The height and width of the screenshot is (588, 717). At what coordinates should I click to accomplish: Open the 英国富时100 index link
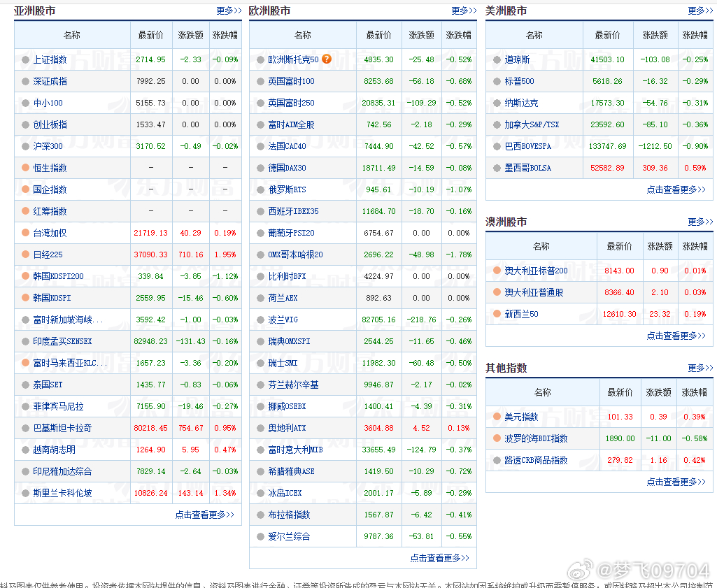tap(291, 81)
